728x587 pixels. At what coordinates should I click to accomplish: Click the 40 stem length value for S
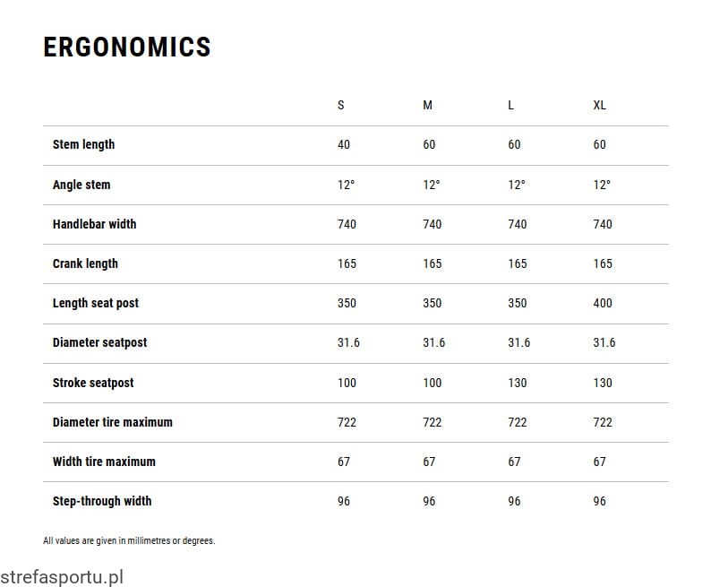tap(344, 144)
